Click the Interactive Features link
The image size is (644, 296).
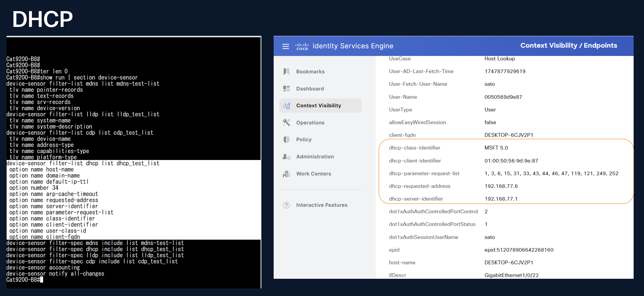[x=322, y=205]
